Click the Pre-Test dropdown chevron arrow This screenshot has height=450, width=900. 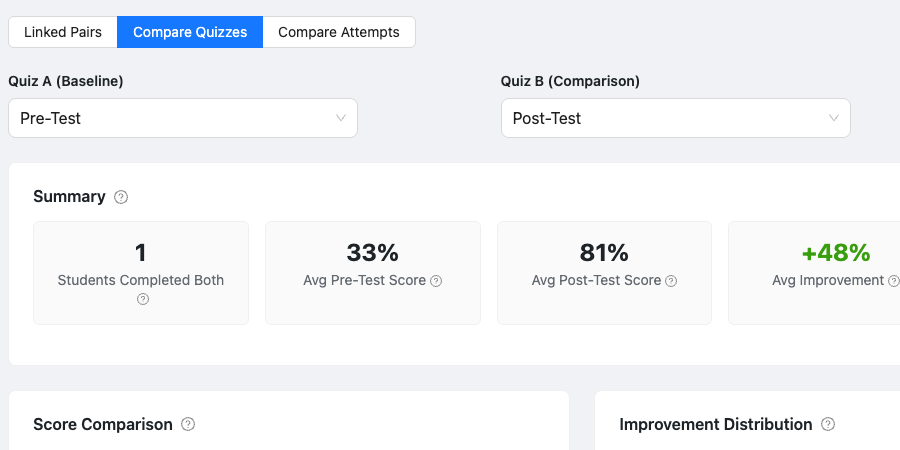pyautogui.click(x=341, y=118)
